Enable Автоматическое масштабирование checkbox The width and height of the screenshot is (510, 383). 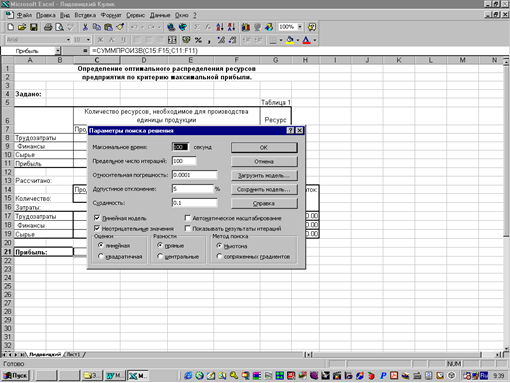point(187,218)
